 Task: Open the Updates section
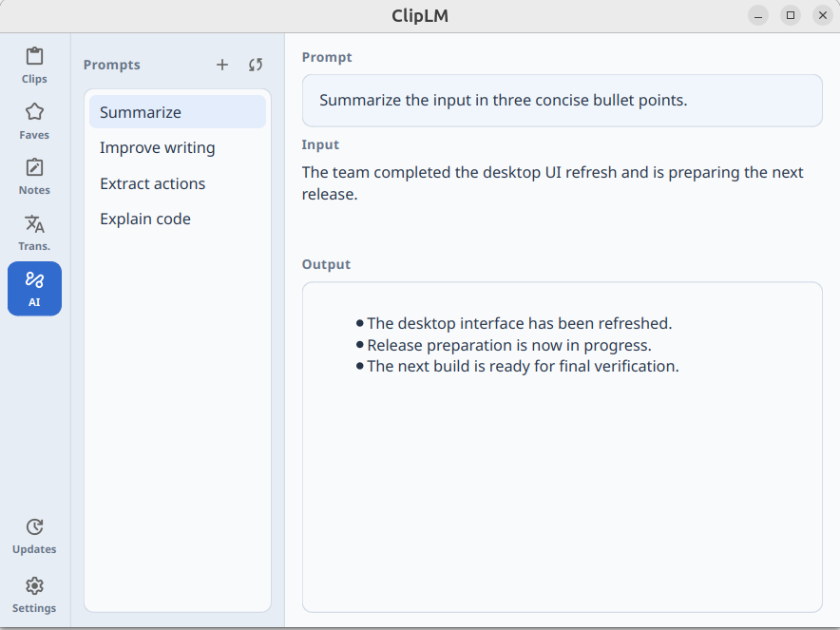(x=34, y=536)
